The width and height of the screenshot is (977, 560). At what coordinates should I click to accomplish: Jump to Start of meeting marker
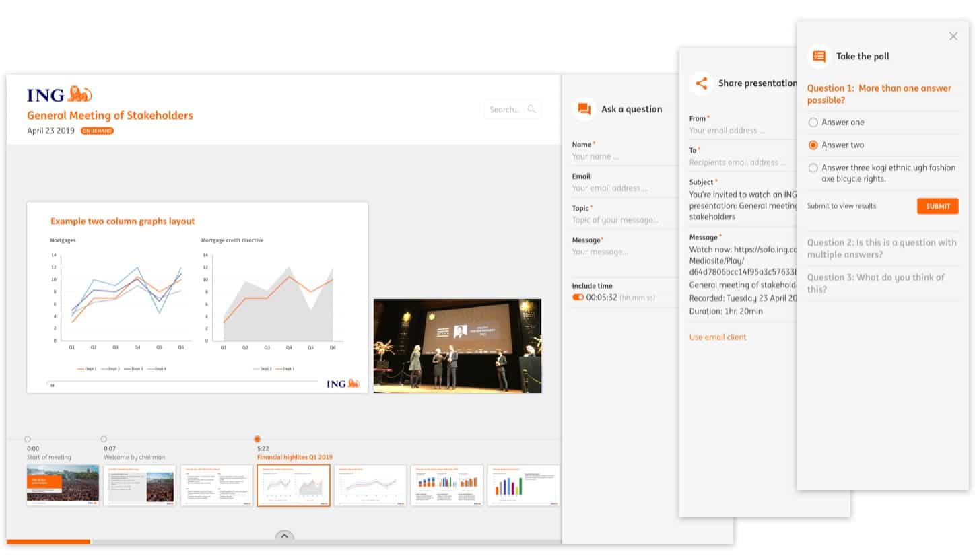tap(28, 440)
